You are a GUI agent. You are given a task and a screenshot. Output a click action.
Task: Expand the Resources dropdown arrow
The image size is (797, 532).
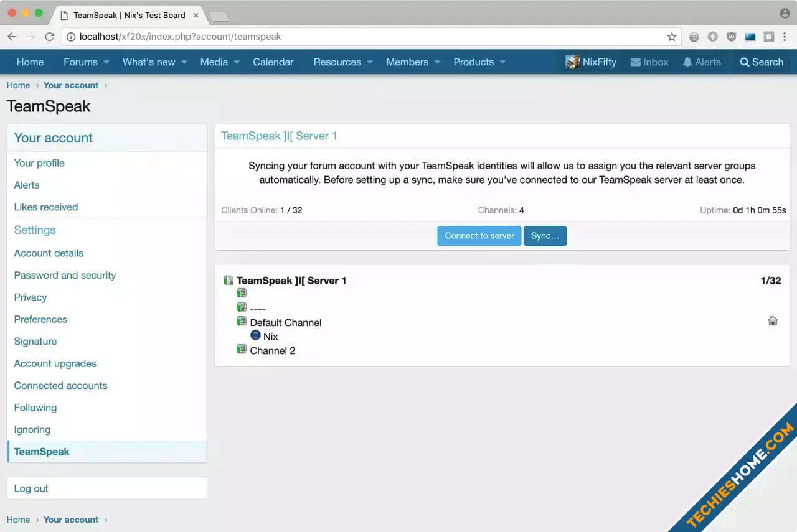click(x=370, y=62)
